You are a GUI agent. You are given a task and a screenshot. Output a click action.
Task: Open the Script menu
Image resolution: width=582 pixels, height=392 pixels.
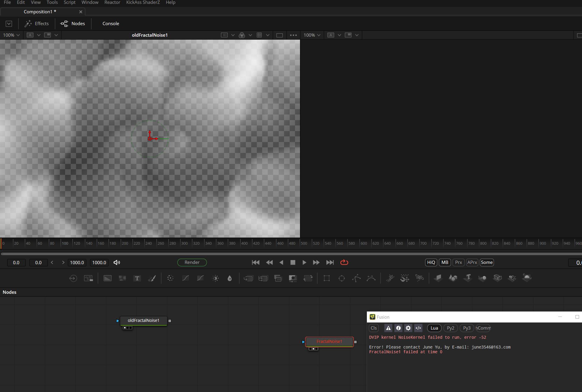pos(70,2)
